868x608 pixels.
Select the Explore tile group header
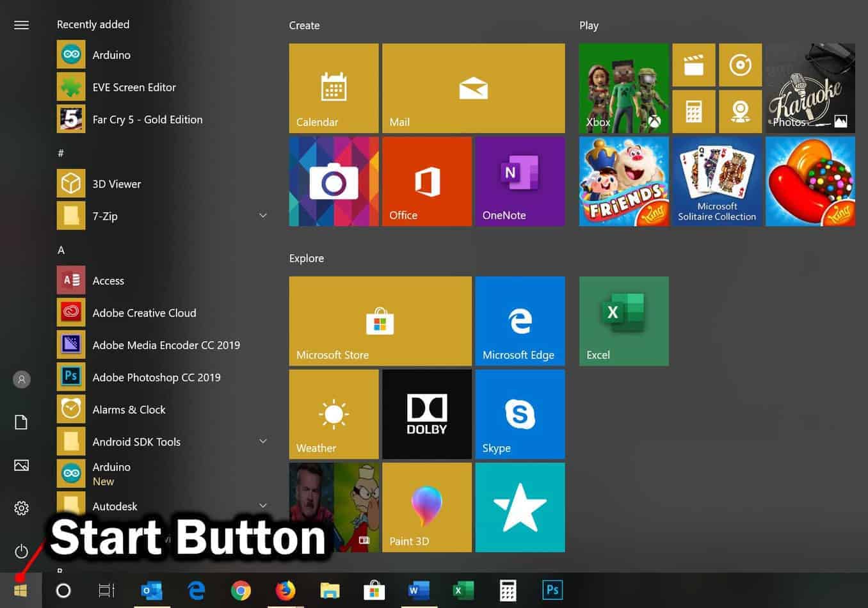click(x=307, y=259)
